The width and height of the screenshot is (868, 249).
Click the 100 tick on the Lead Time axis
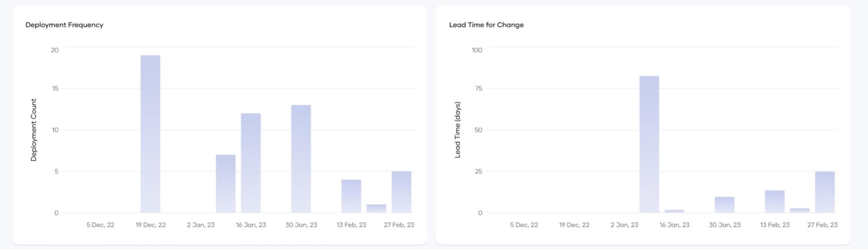tap(477, 50)
